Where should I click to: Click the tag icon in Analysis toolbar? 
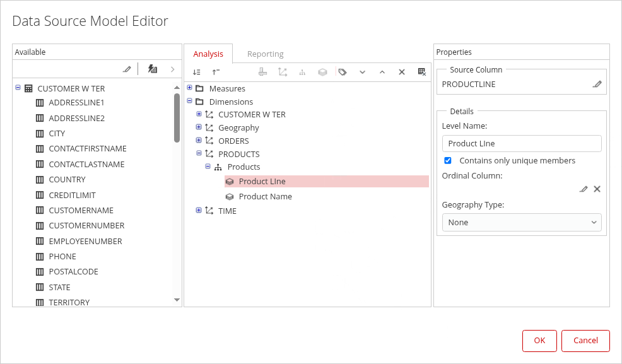[343, 72]
